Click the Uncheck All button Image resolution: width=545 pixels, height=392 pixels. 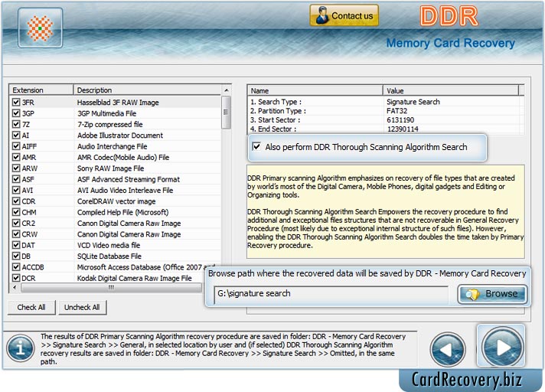pyautogui.click(x=82, y=307)
